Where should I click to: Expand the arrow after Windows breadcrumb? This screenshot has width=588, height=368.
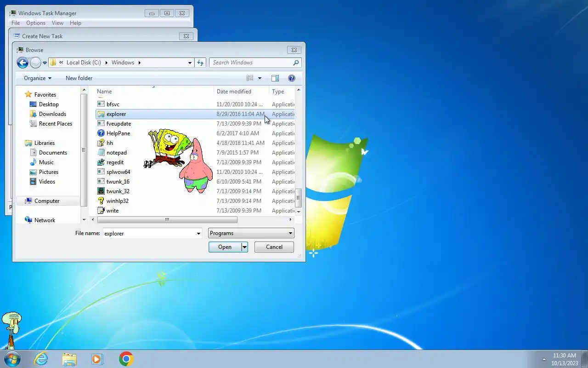(x=139, y=63)
